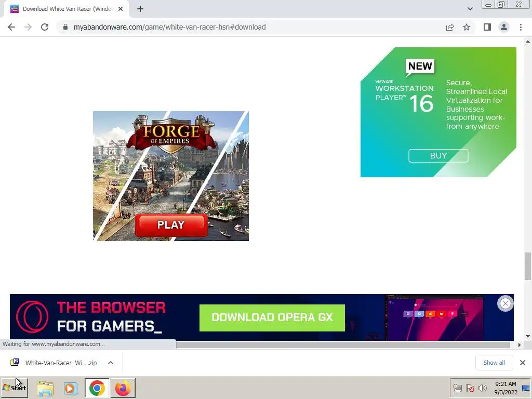The image size is (532, 399).
Task: Open the Chrome profile menu
Action: click(x=504, y=27)
